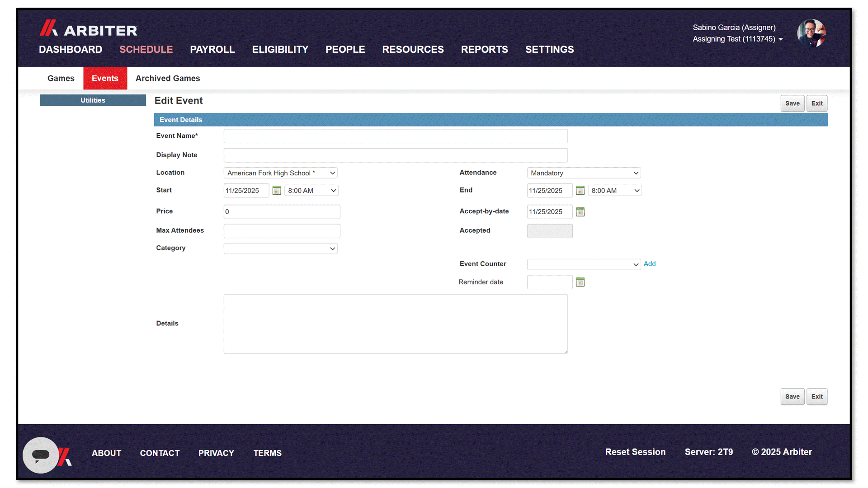Open the Category dropdown
This screenshot has height=488, width=868.
280,249
